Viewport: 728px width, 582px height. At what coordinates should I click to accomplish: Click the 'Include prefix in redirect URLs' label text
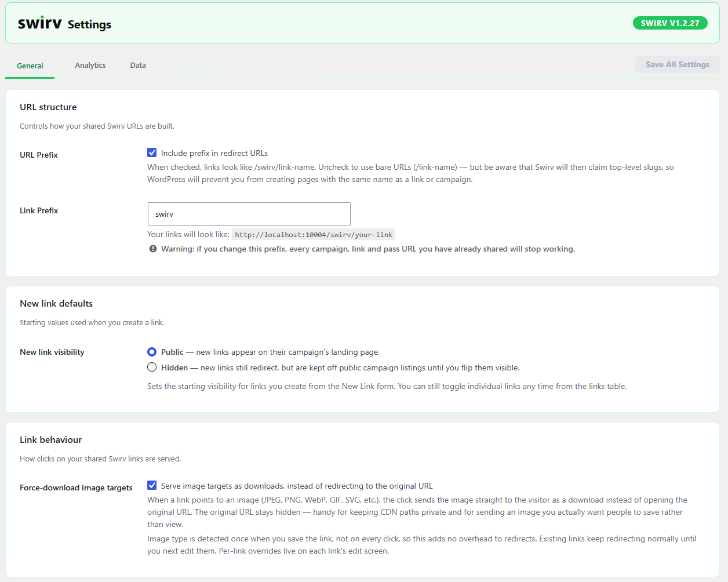coord(214,153)
